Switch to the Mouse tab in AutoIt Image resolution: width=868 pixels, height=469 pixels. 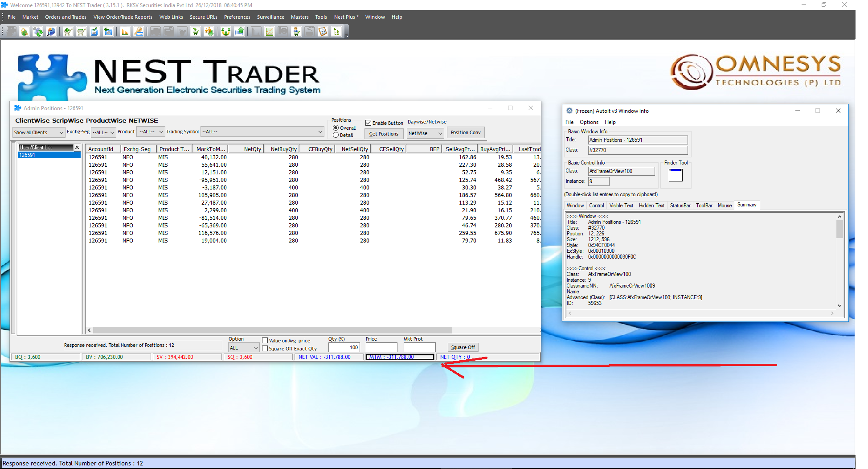[x=725, y=206]
